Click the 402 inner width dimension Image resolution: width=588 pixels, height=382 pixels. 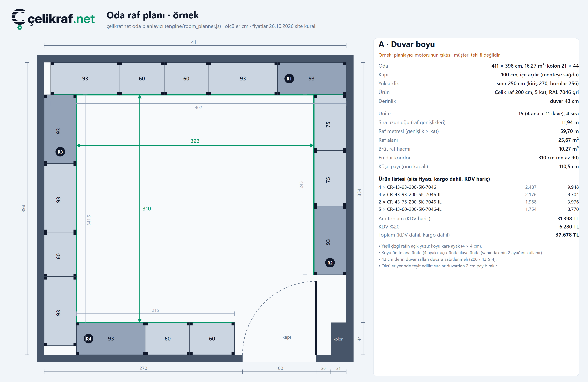198,107
